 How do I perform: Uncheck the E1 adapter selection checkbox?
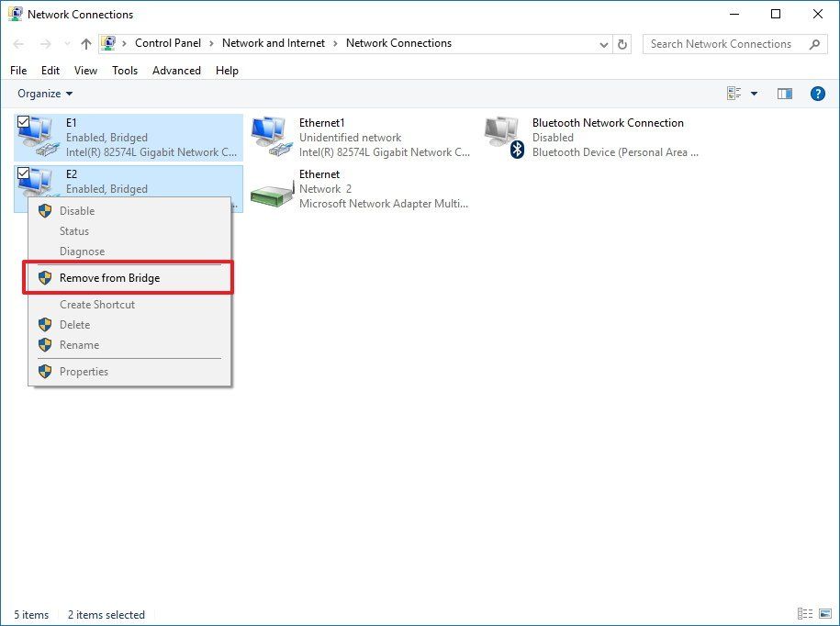[x=23, y=122]
